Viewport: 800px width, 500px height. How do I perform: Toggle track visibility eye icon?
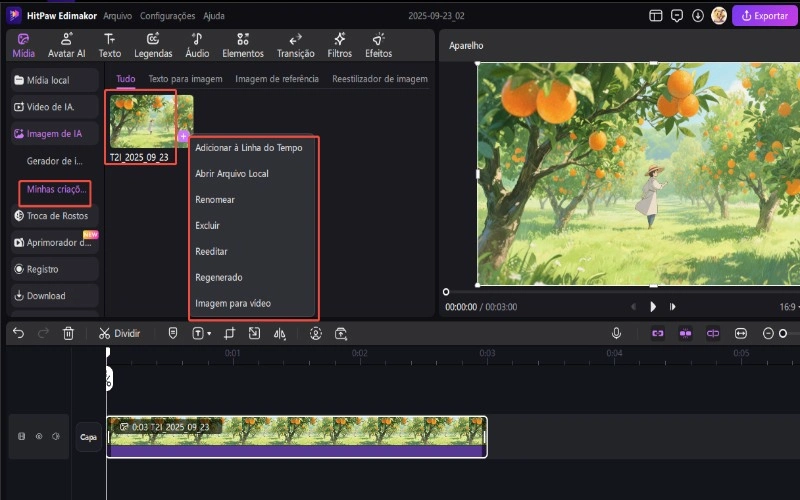(x=39, y=436)
